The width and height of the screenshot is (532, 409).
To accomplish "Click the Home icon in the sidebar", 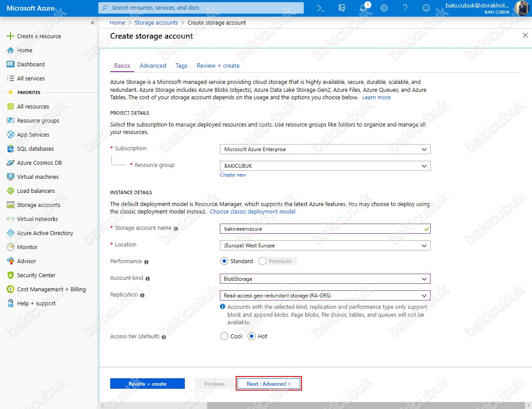I will [x=11, y=50].
